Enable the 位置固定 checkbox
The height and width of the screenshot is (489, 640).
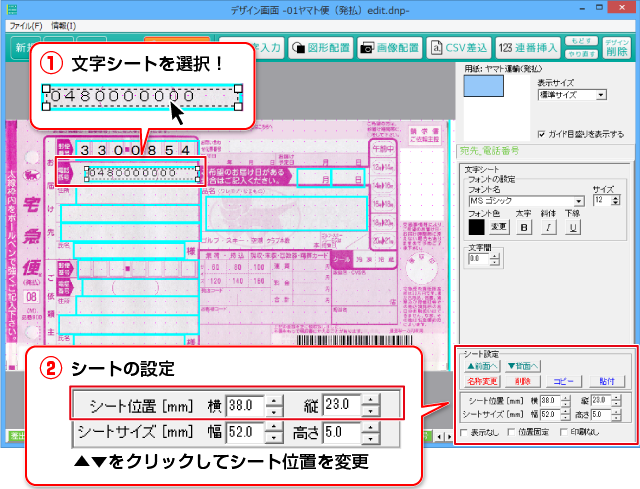tap(511, 432)
